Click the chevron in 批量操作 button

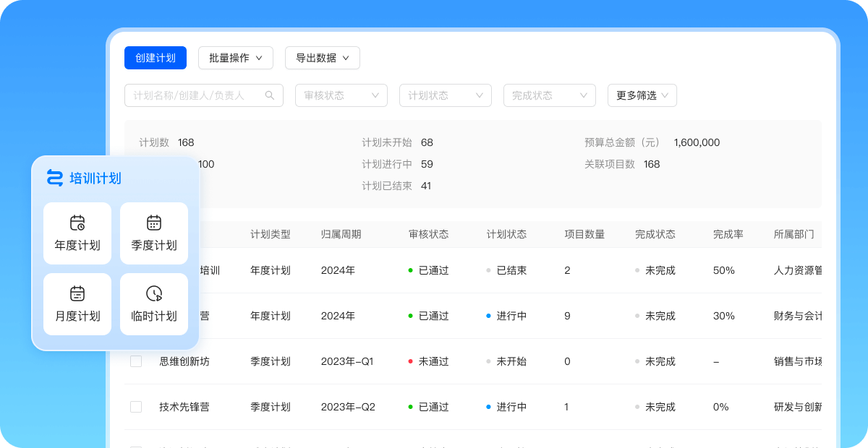point(259,58)
